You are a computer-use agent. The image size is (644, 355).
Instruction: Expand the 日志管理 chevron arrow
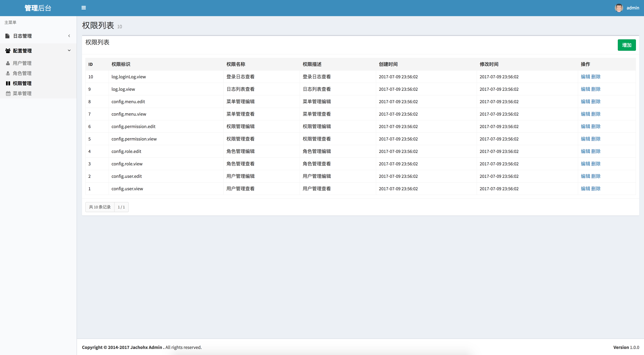[69, 36]
